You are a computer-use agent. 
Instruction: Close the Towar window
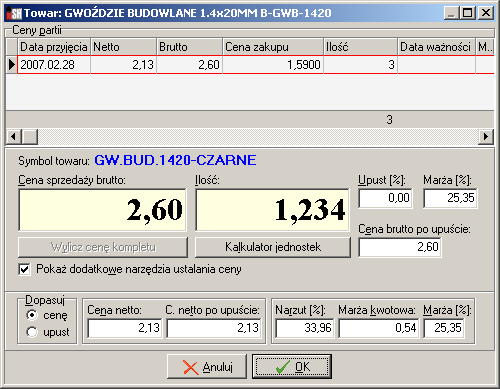pyautogui.click(x=486, y=13)
